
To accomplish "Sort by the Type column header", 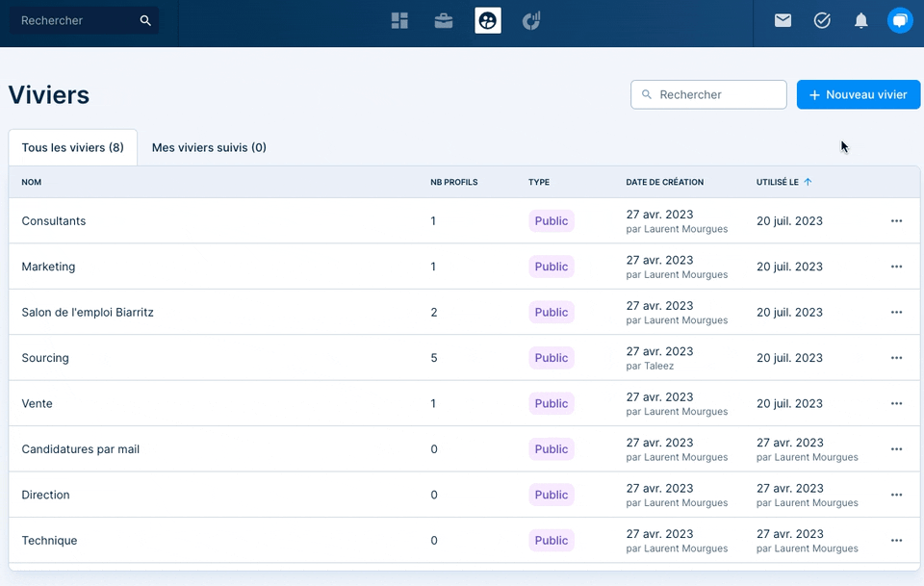I will pyautogui.click(x=539, y=182).
